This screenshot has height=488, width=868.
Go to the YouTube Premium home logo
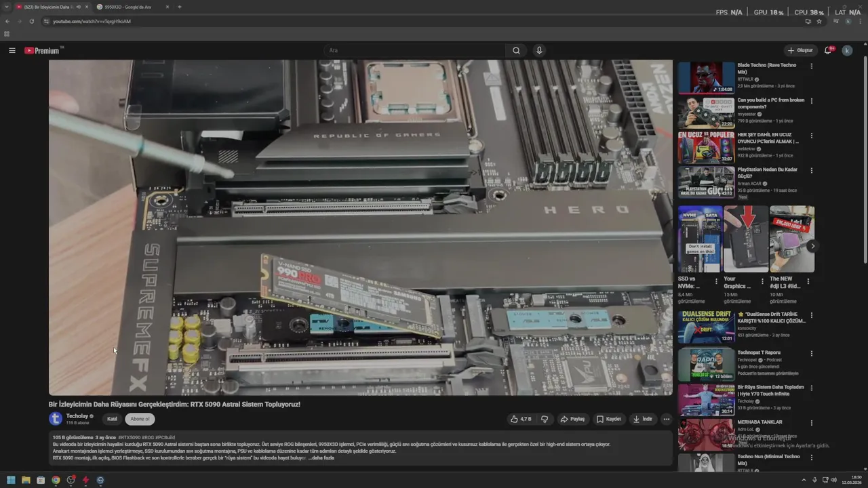pyautogui.click(x=42, y=50)
